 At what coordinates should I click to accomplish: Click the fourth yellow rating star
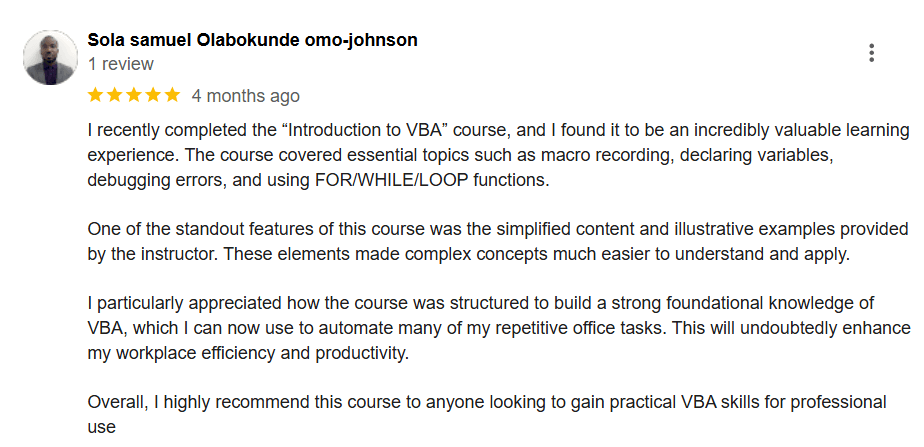click(153, 96)
